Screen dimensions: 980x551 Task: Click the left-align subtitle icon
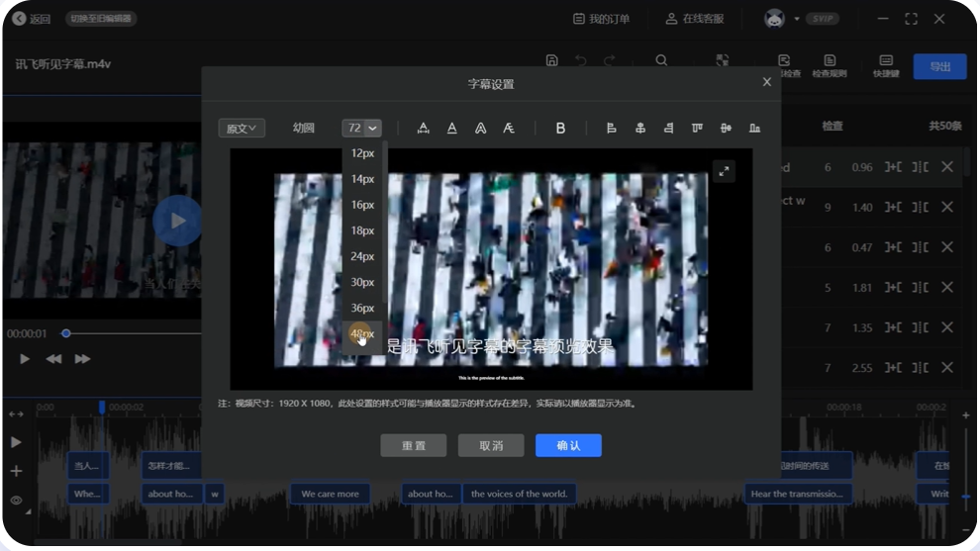coord(612,128)
